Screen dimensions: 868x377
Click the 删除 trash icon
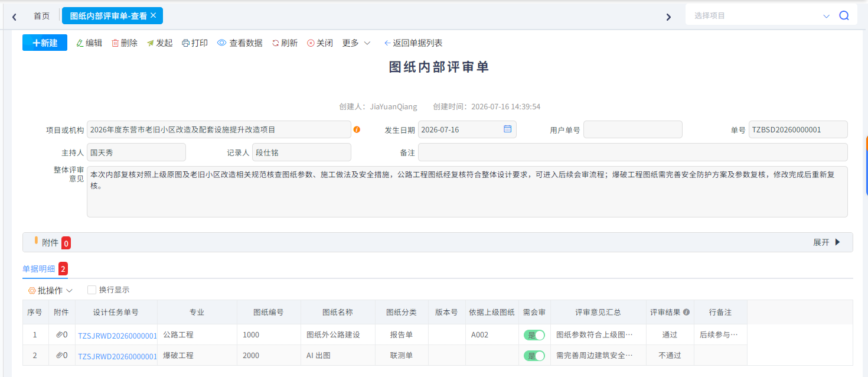(x=115, y=43)
